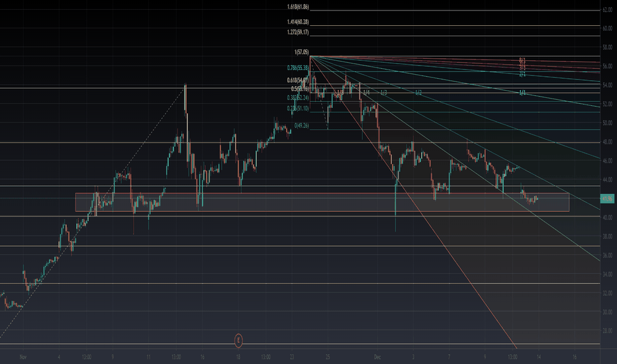Click the 40.00 price axis label
Image resolution: width=617 pixels, height=364 pixels.
pos(607,217)
